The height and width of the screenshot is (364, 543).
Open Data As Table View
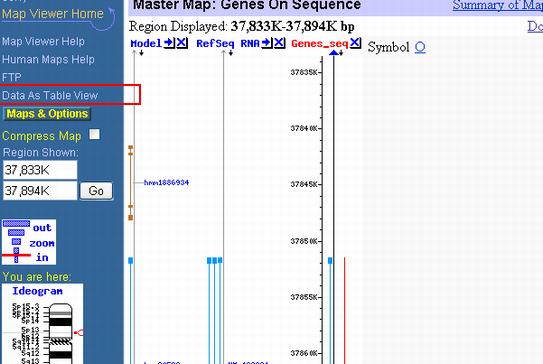pos(50,95)
